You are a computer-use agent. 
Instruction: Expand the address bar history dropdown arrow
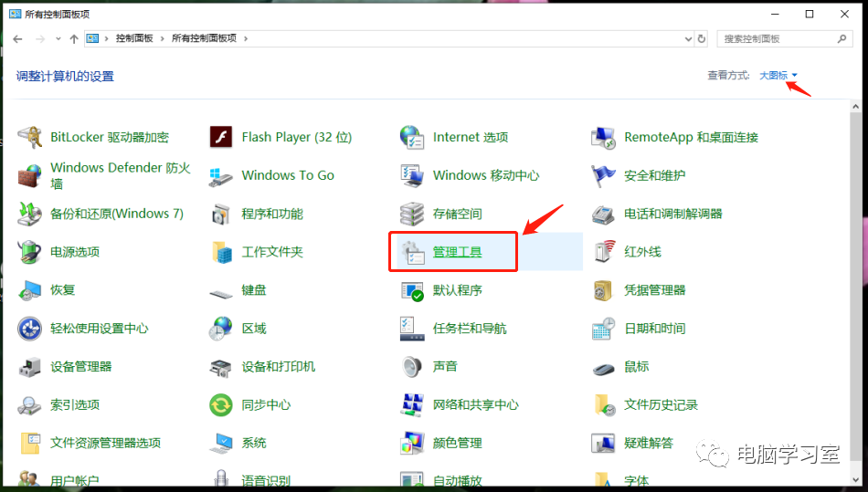pos(688,38)
